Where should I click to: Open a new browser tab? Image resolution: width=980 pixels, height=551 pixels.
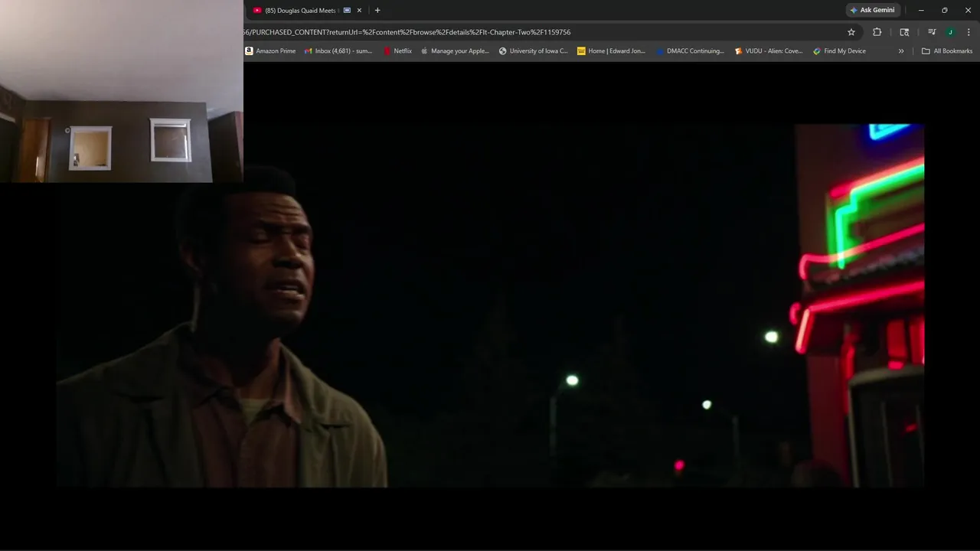point(377,11)
